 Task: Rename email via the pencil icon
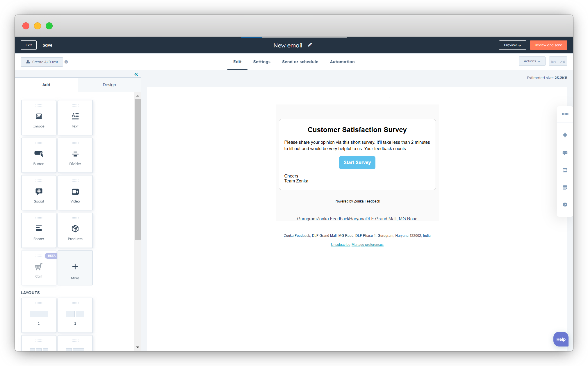click(310, 45)
